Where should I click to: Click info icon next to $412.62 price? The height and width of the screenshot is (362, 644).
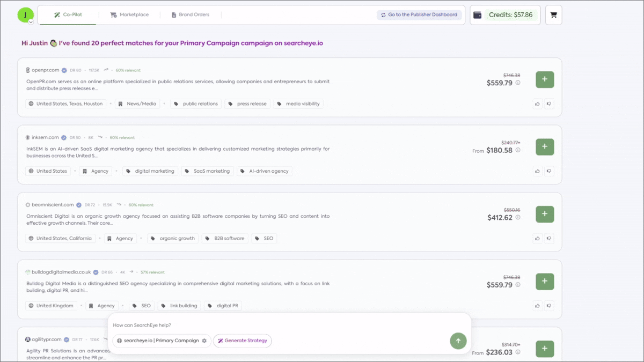point(518,218)
